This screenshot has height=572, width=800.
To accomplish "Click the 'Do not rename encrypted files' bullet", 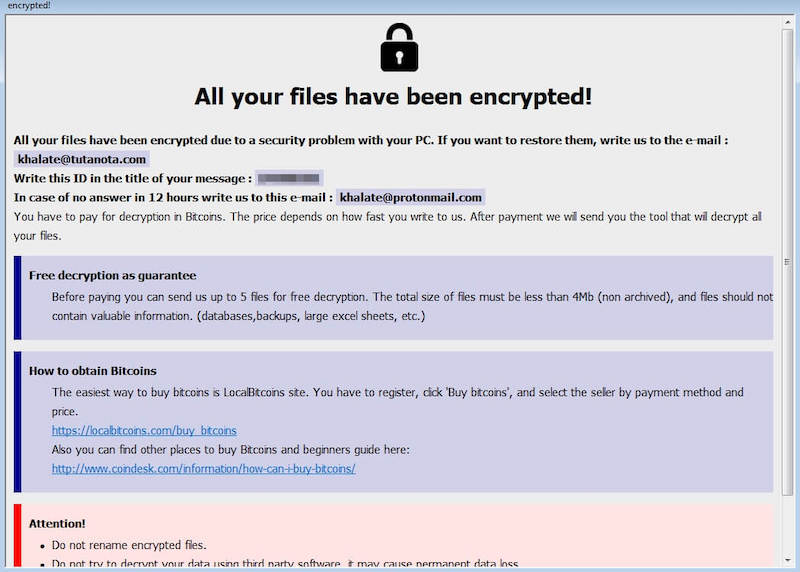I will point(129,545).
